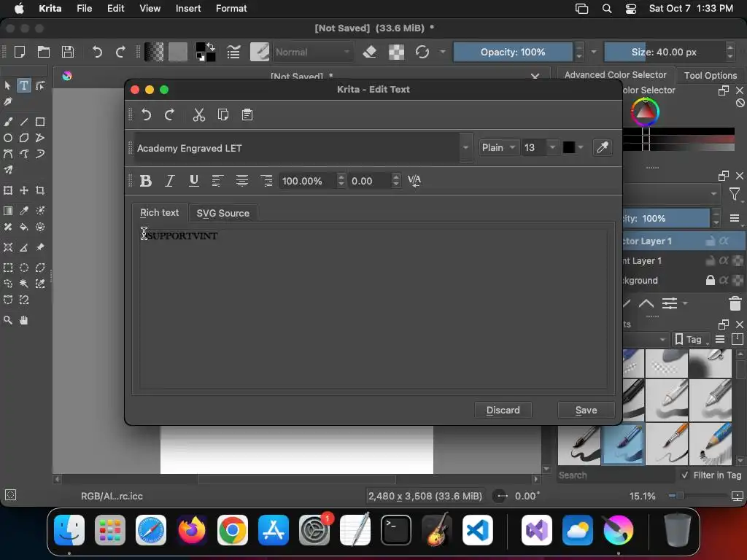The height and width of the screenshot is (560, 747).
Task: Switch to the SVG Source tab
Action: 223,214
